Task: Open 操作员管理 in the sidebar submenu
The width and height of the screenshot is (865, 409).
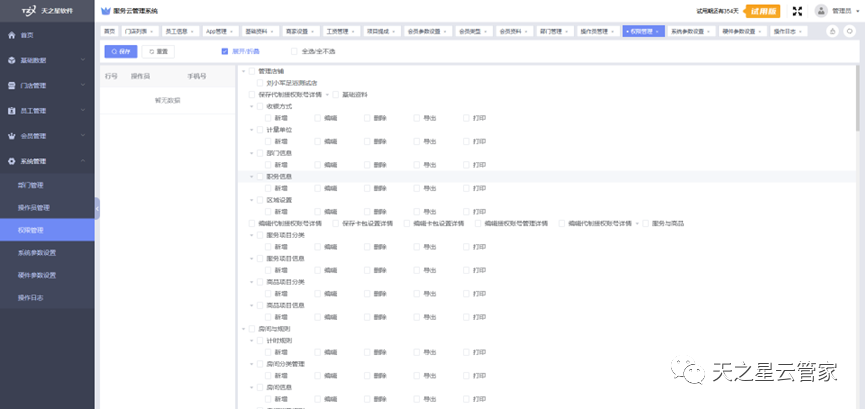Action: tap(34, 207)
